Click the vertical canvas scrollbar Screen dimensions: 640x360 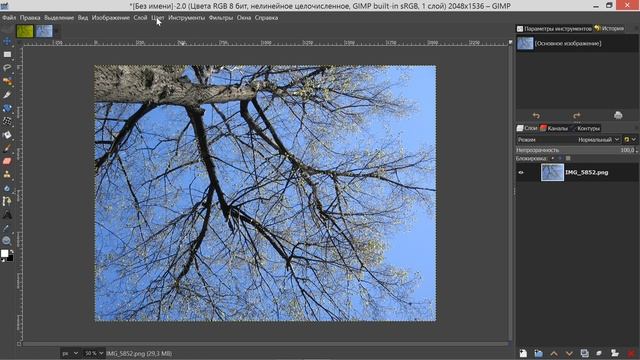(x=510, y=193)
